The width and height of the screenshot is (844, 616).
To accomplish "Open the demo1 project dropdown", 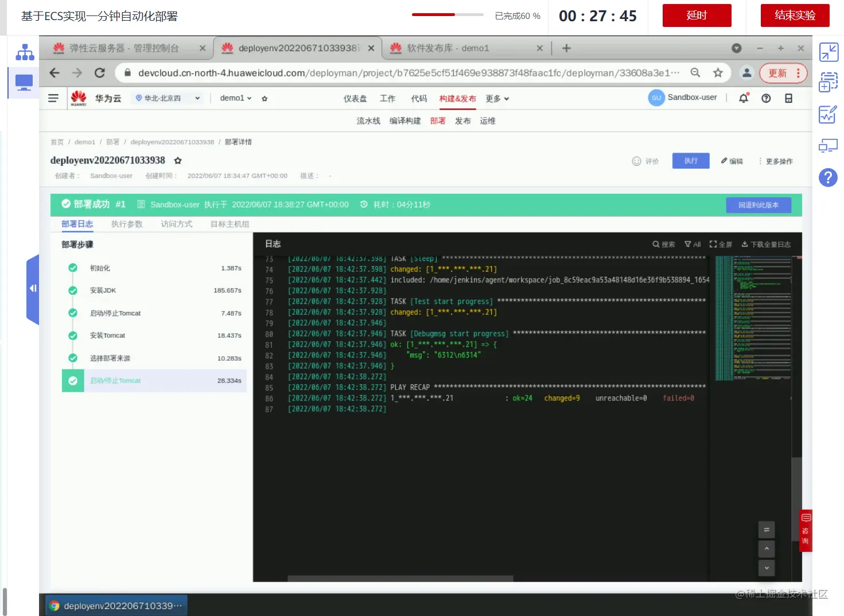I will (x=236, y=98).
